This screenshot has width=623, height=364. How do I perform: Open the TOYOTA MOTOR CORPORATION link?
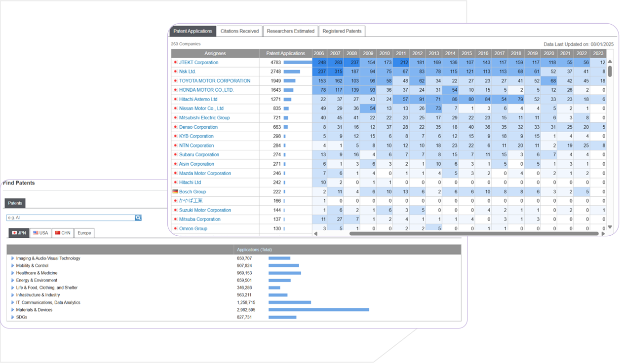[x=214, y=81]
